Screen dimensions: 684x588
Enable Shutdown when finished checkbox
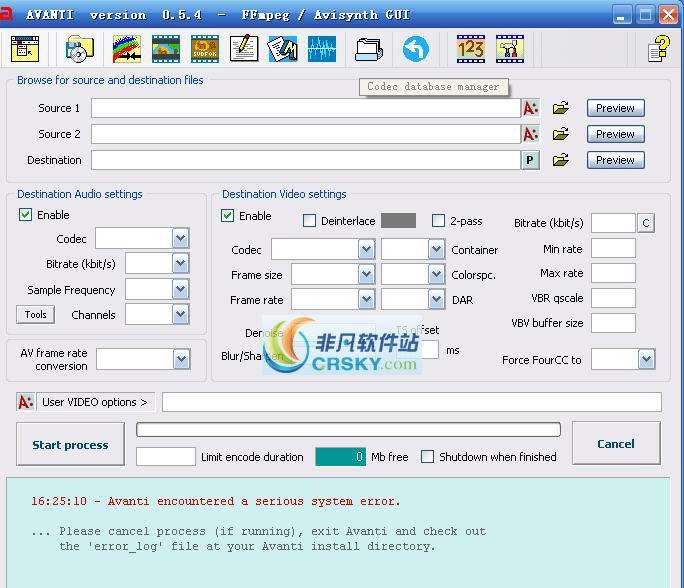point(428,457)
